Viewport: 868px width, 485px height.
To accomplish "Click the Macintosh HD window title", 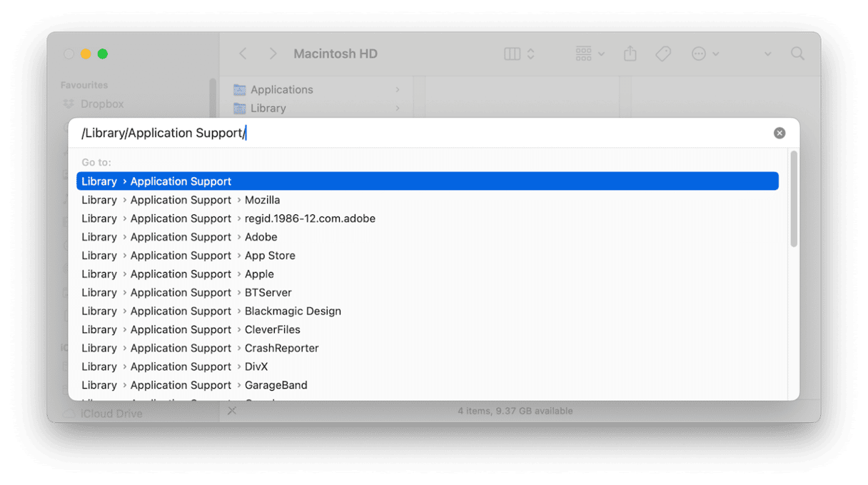I will [x=337, y=54].
